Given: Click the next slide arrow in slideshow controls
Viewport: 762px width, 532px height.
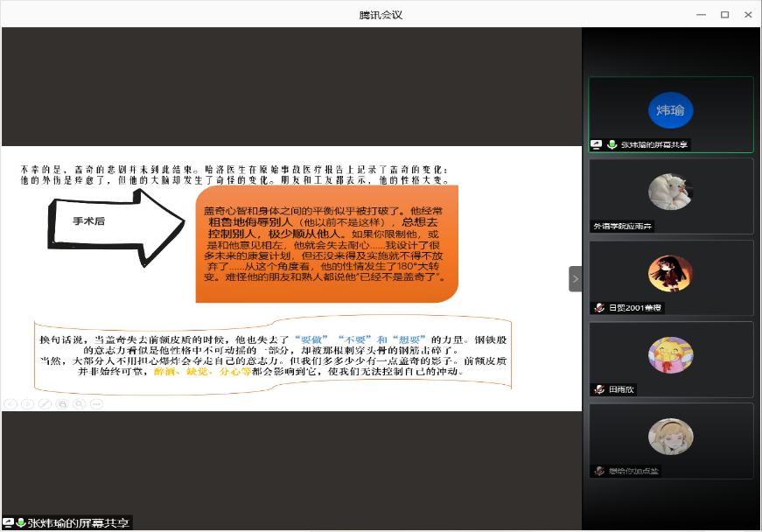Looking at the screenshot, I should click(27, 403).
